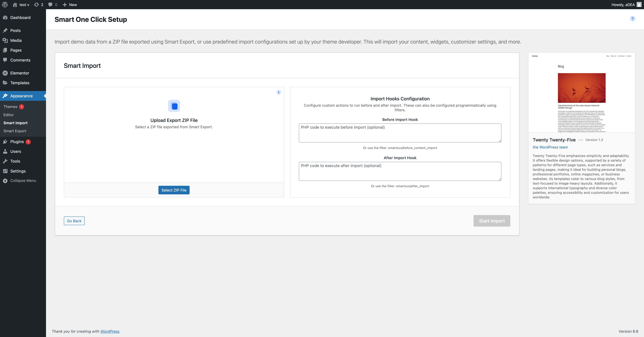Open Settings from the sidebar
Image resolution: width=644 pixels, height=337 pixels.
coord(18,171)
